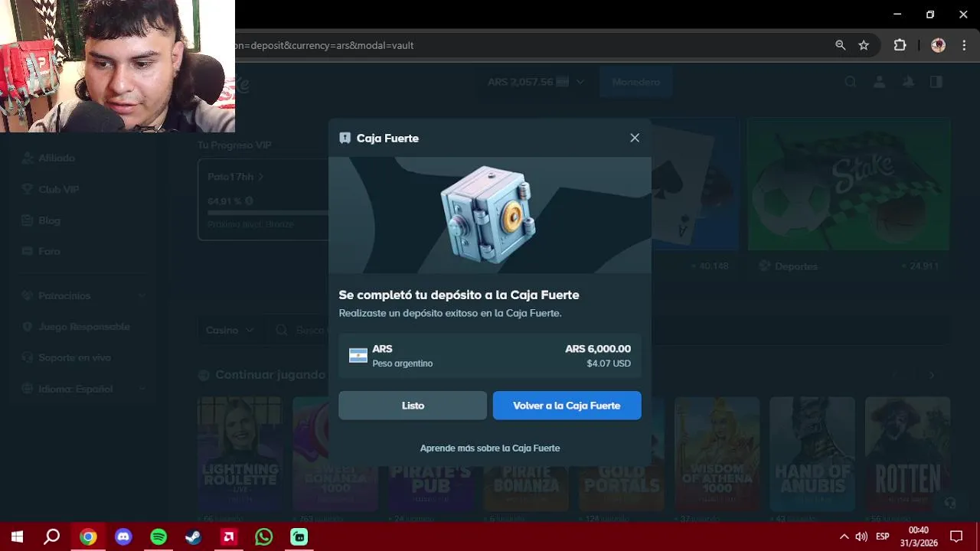
Task: Open the Pato17hh profile link
Action: point(235,177)
